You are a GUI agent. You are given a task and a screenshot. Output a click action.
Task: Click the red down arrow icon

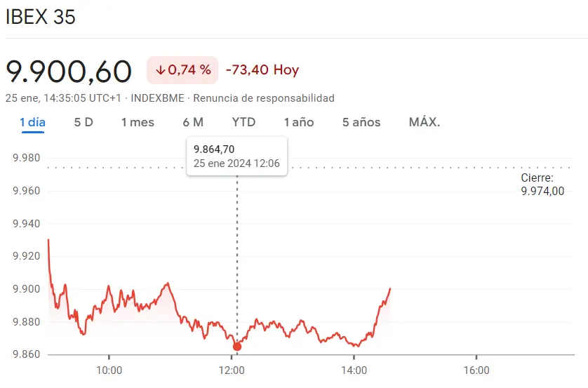pyautogui.click(x=160, y=70)
